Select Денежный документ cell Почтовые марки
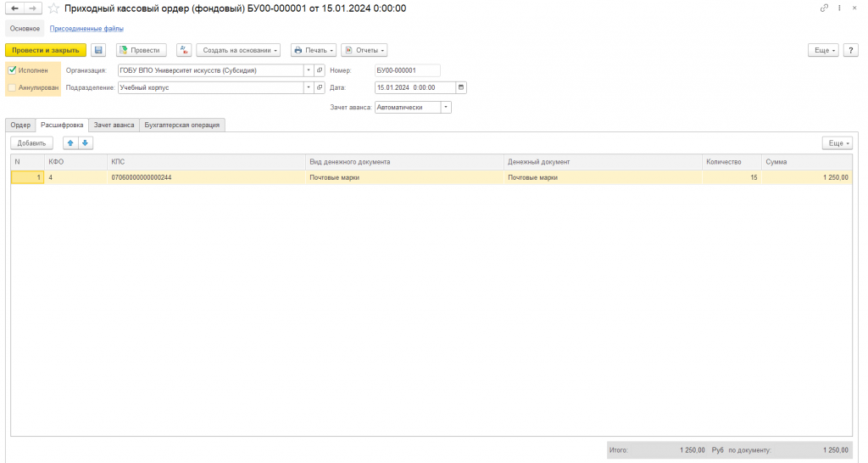 pyautogui.click(x=603, y=178)
